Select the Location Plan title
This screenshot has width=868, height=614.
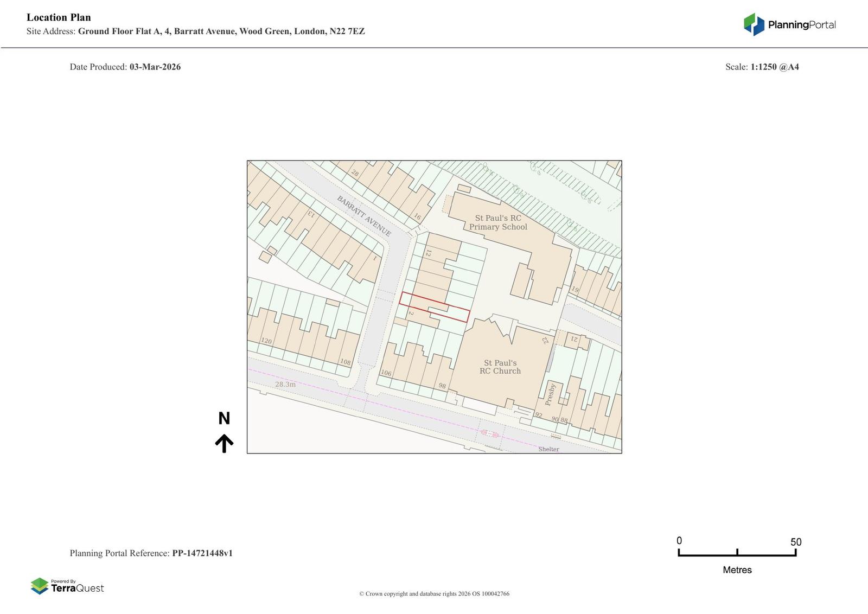59,17
